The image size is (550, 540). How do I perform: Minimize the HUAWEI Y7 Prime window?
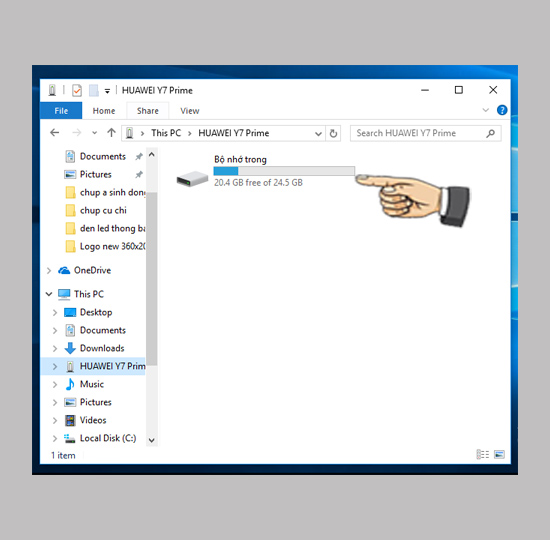click(425, 90)
